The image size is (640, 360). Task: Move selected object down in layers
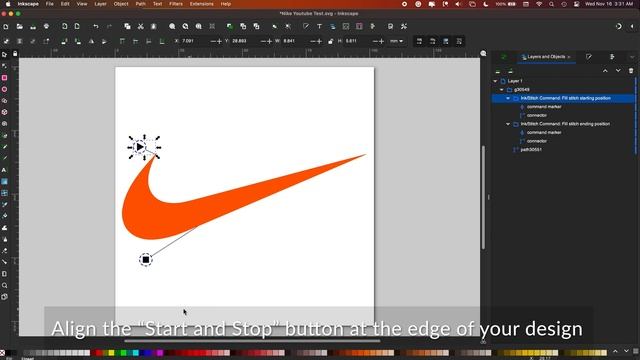click(618, 71)
